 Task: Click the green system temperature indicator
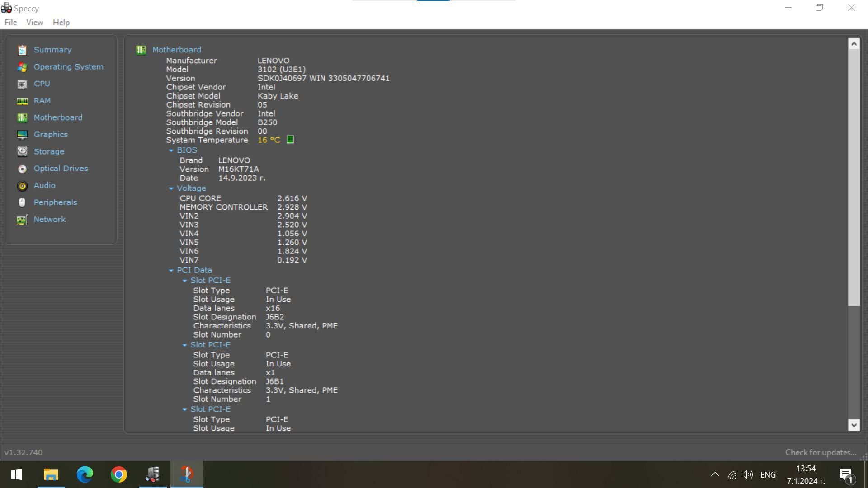click(x=290, y=140)
